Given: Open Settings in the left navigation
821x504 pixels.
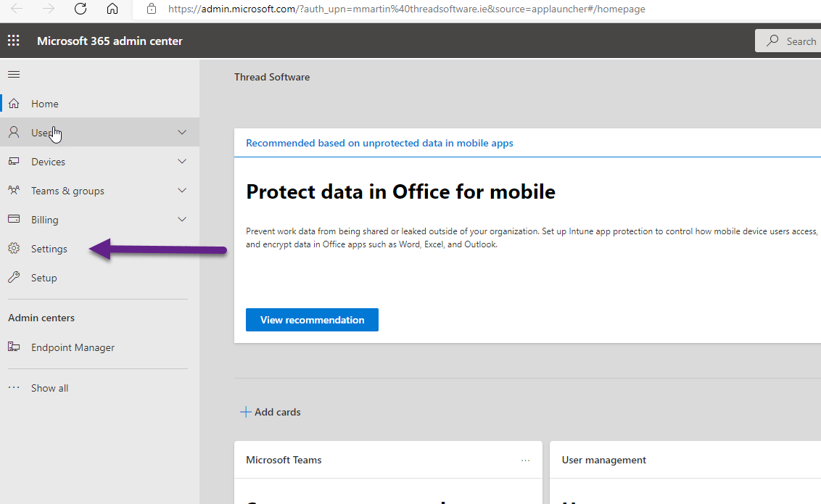Looking at the screenshot, I should [x=99, y=249].
